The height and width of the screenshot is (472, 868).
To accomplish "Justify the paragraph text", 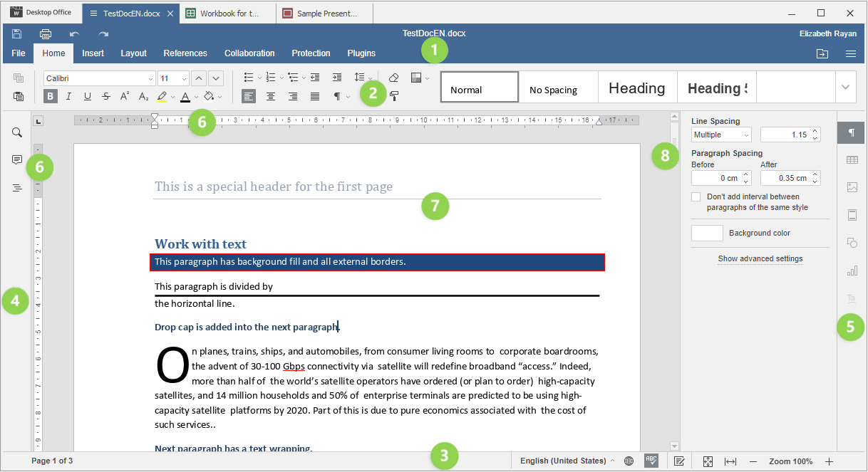I will point(315,96).
